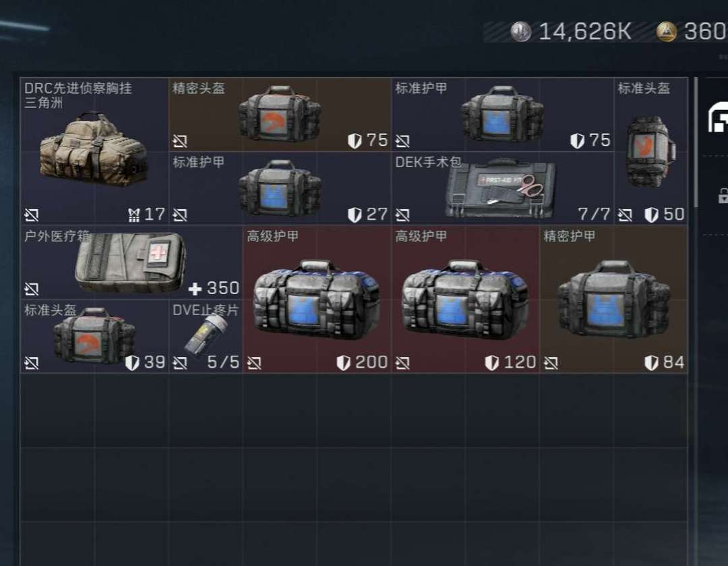Select the 高级护甲 bag with 200 durability

click(317, 300)
